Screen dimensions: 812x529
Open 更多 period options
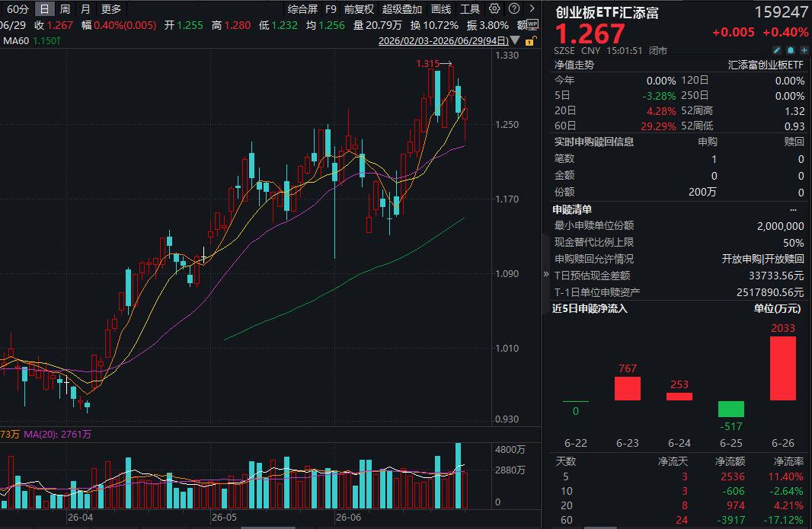[110, 9]
